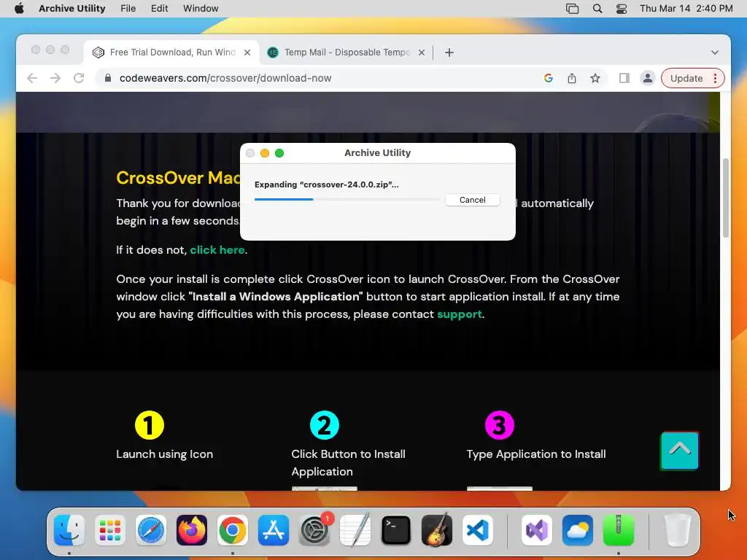Screen dimensions: 747x560
Task: Open the File menu
Action: click(x=128, y=9)
